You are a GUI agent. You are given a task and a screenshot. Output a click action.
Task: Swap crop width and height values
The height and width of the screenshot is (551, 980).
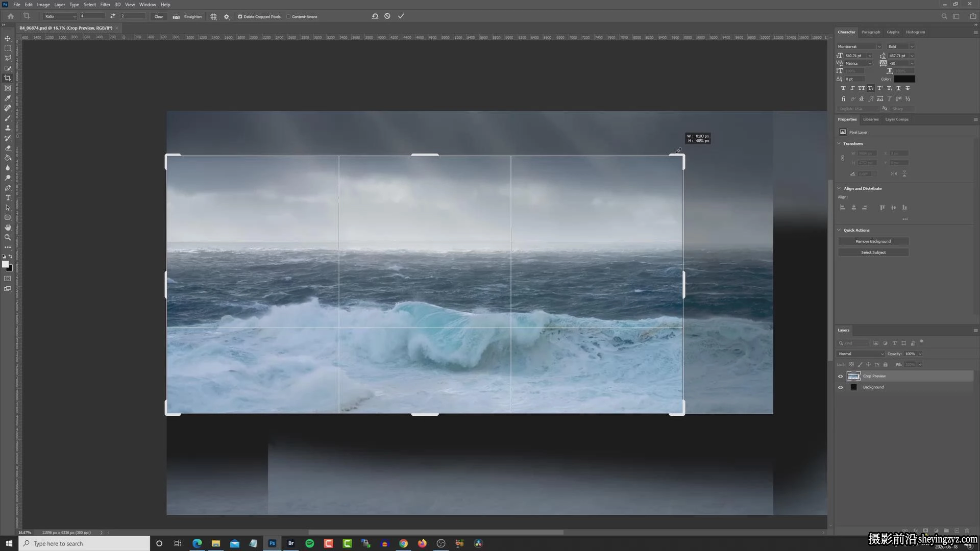point(112,16)
